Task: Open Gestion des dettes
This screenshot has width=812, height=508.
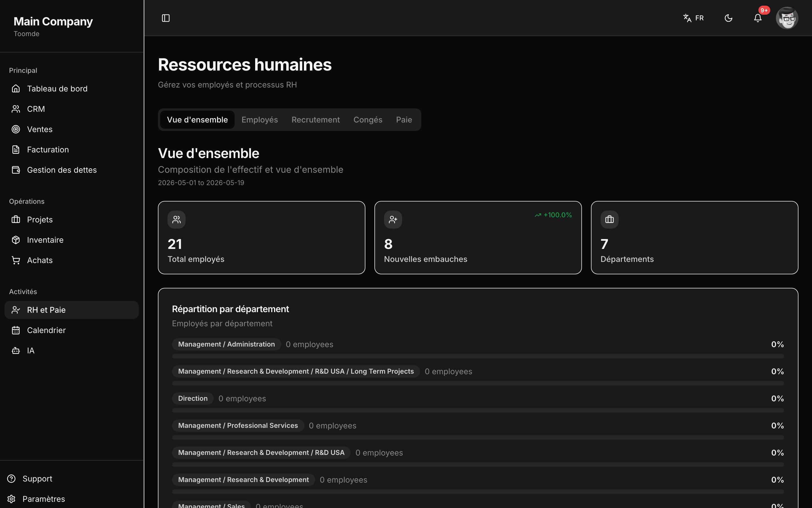Action: 71,170
